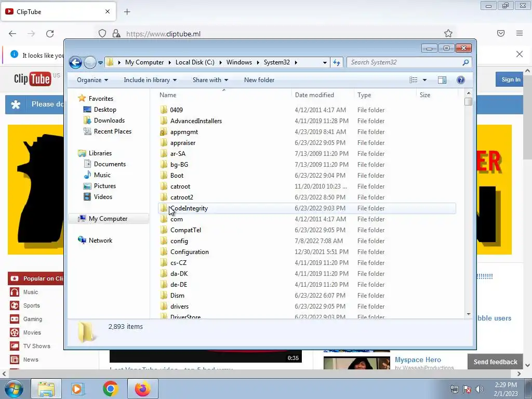Click the search magnifier in Explorer
The height and width of the screenshot is (399, 532).
465,62
